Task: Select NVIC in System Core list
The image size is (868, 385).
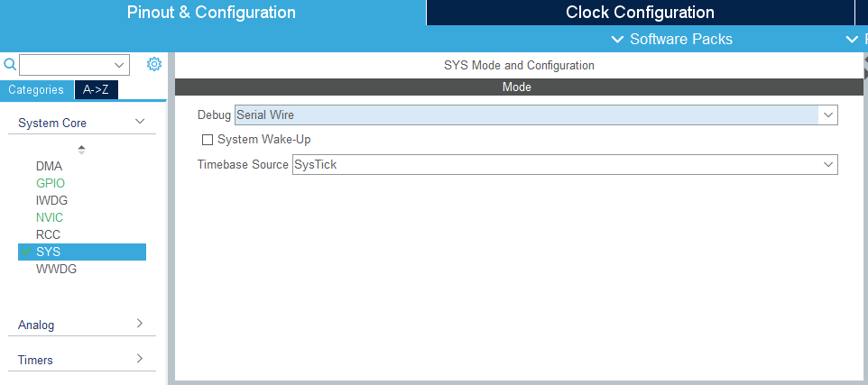Action: pyautogui.click(x=50, y=217)
